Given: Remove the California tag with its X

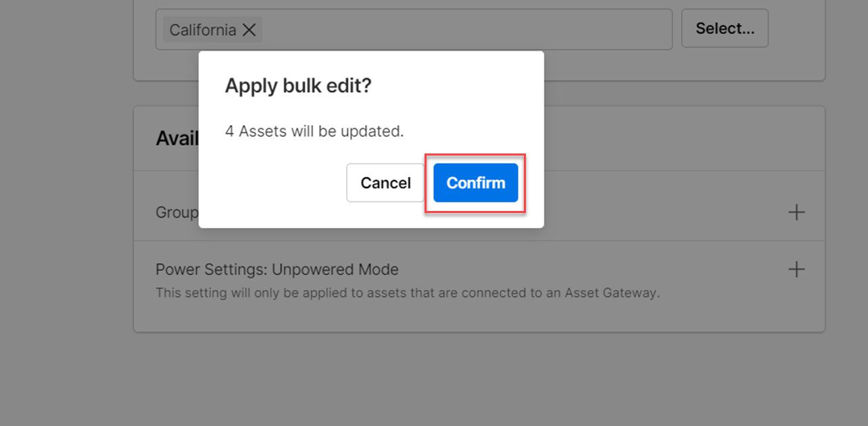Looking at the screenshot, I should (249, 30).
